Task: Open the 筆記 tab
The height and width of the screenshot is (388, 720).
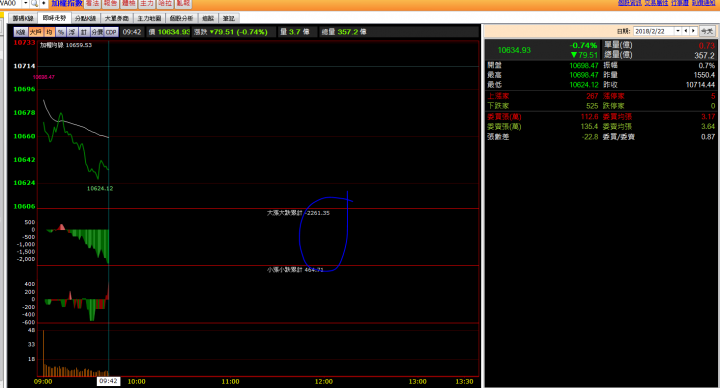Action: coord(229,18)
